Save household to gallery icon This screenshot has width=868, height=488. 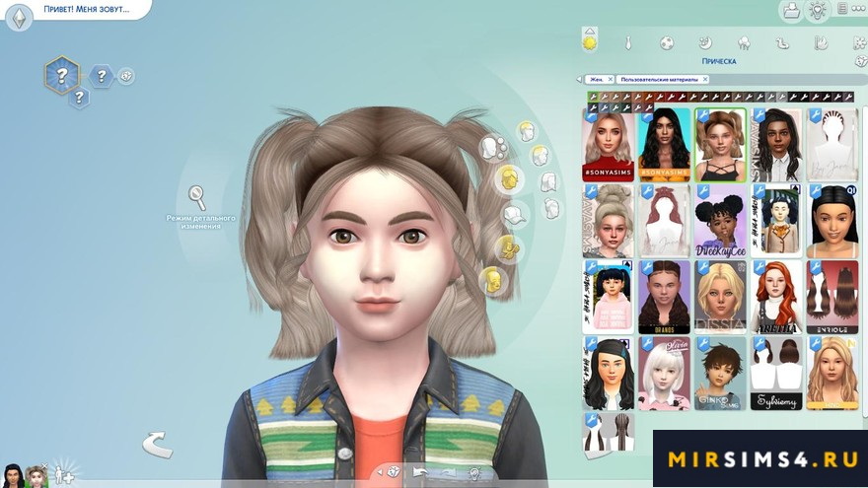pyautogui.click(x=792, y=11)
